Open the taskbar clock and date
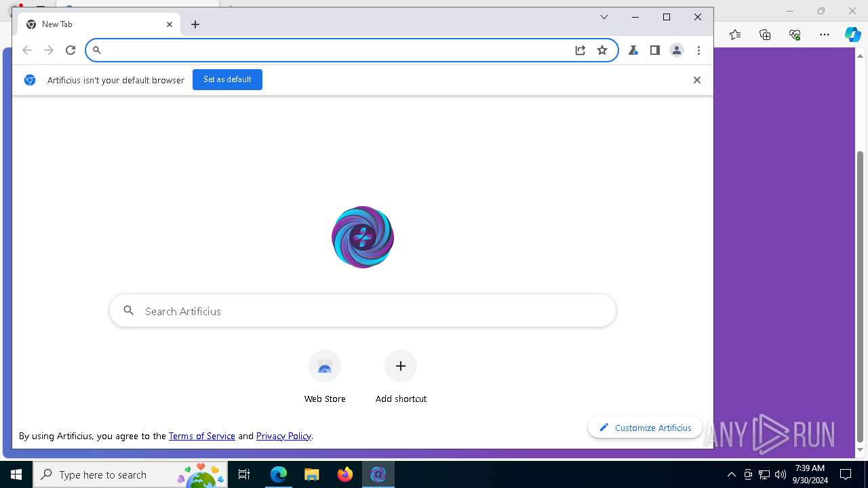 (x=810, y=474)
